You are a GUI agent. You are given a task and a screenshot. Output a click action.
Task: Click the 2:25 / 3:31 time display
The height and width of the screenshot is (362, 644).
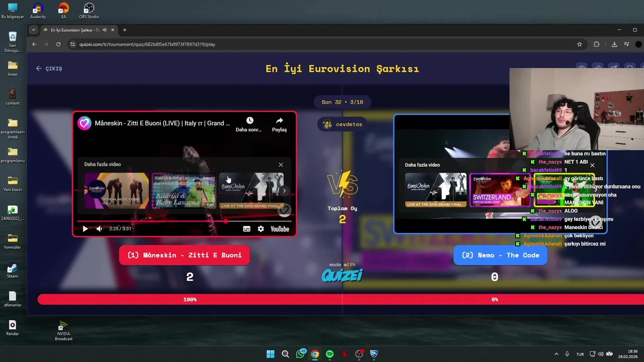pyautogui.click(x=120, y=229)
